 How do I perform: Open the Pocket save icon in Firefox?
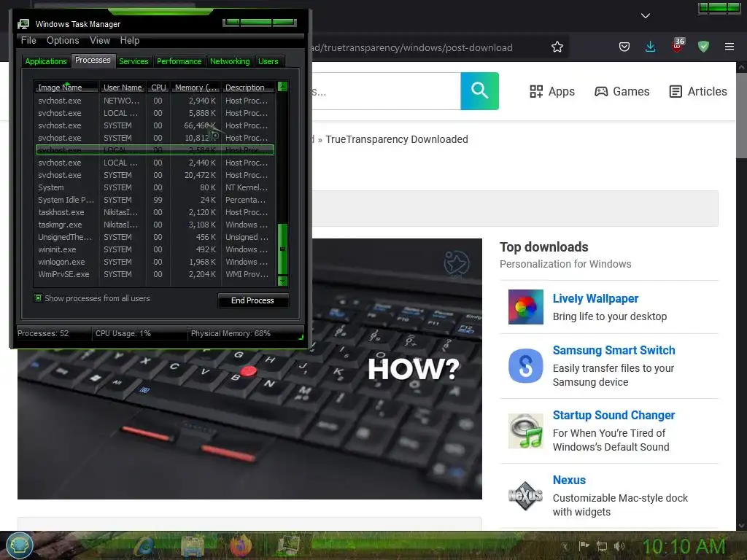[624, 47]
